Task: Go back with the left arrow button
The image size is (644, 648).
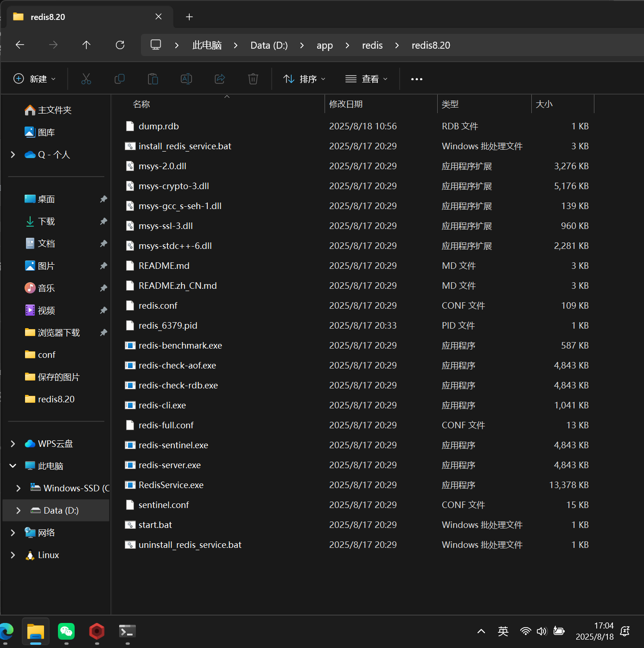Action: pyautogui.click(x=20, y=45)
